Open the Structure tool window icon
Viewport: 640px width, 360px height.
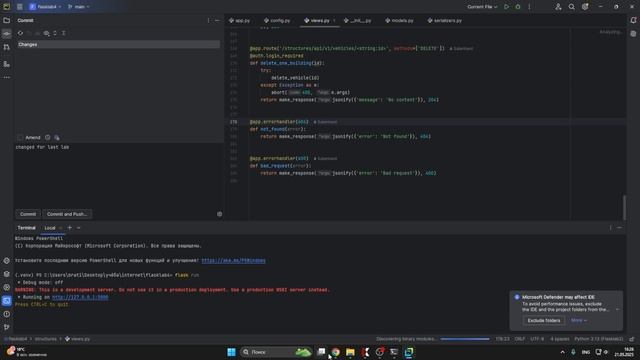pos(7,64)
